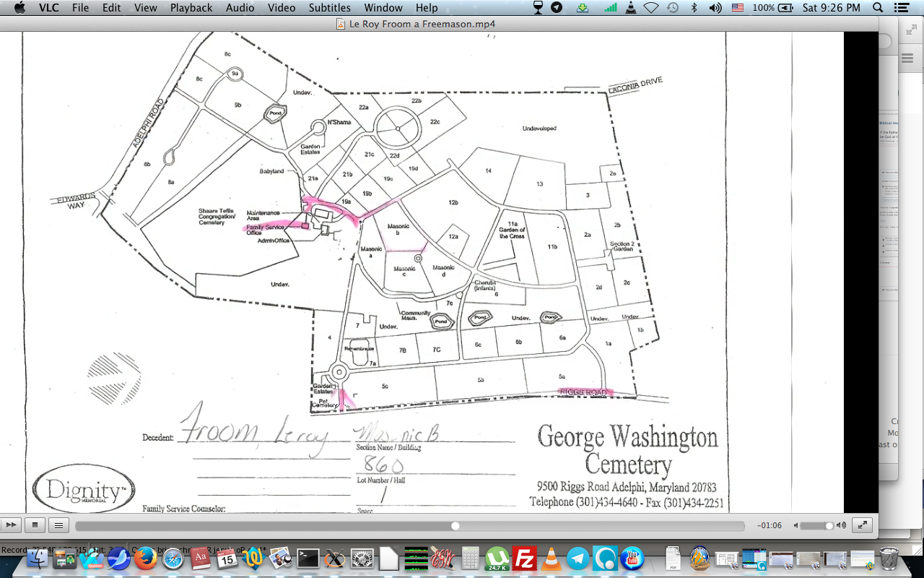The width and height of the screenshot is (924, 578).
Task: Open Preview app icon in Dock
Action: tap(281, 558)
